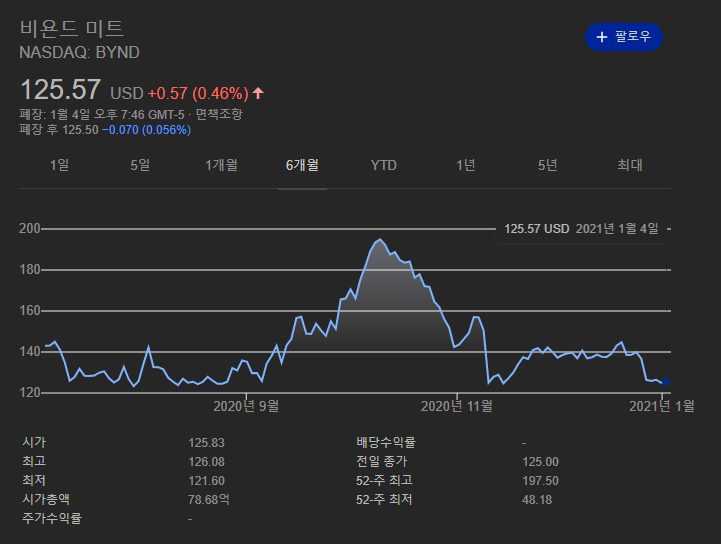The height and width of the screenshot is (544, 721).
Task: Click the 최고 value 126.08
Action: 206,462
